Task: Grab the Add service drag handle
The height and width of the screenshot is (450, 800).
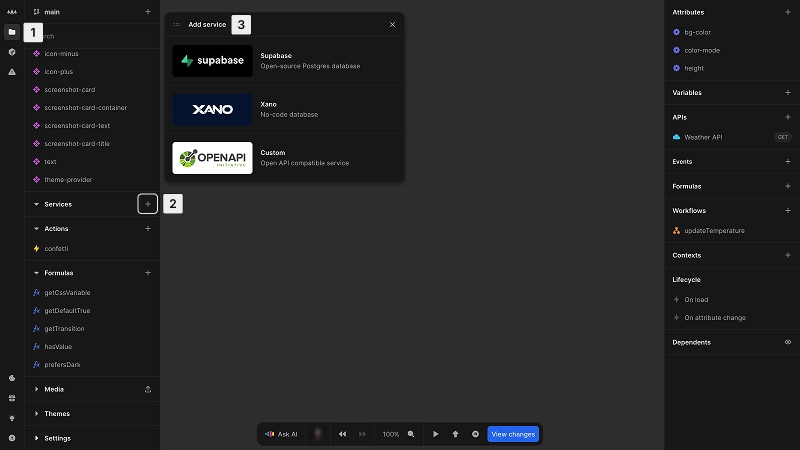Action: coord(177,24)
